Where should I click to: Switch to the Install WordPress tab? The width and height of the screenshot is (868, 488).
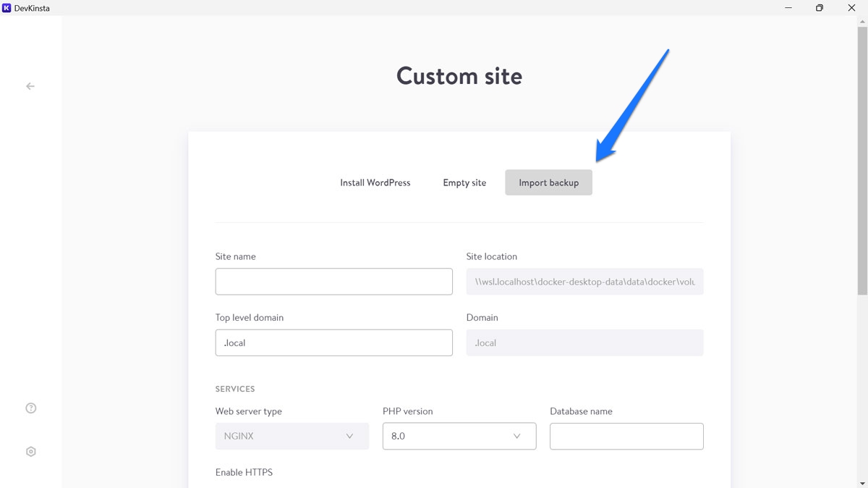[x=375, y=182]
